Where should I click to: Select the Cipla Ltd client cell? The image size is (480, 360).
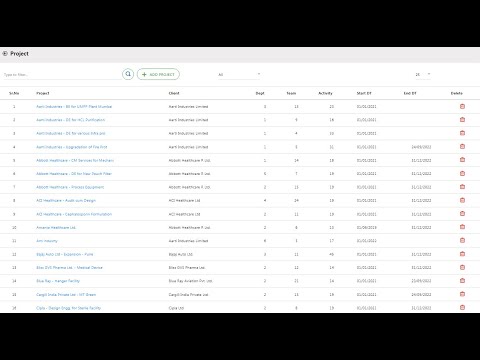tap(176, 308)
